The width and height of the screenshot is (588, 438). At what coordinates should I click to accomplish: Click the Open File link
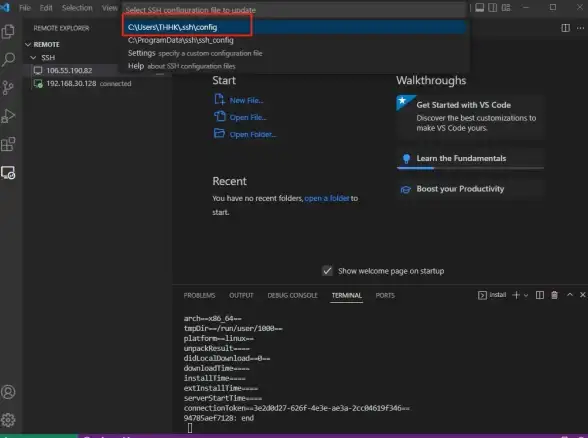click(248, 117)
